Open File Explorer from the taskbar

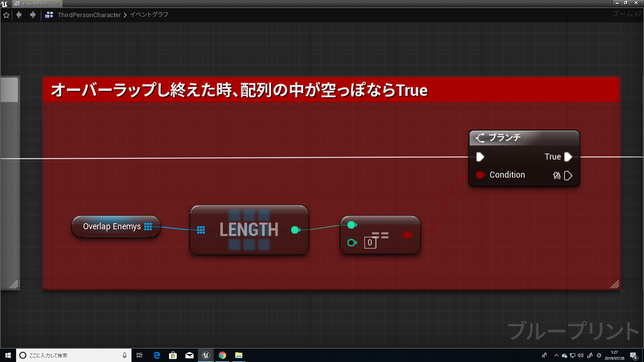(x=239, y=355)
